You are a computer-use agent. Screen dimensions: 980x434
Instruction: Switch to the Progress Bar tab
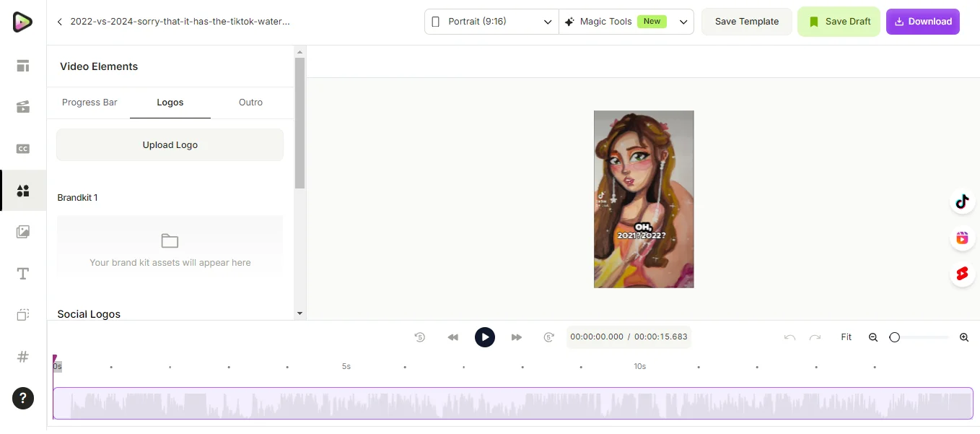point(89,103)
